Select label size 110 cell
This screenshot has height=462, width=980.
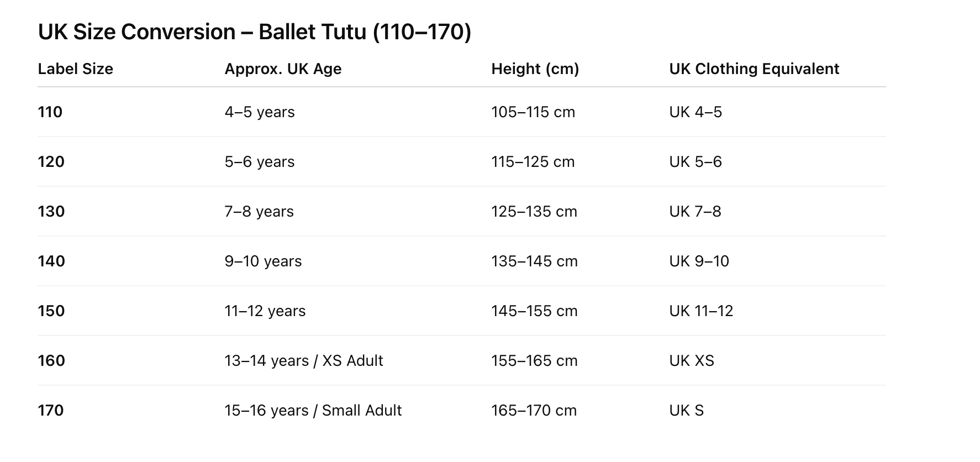pyautogui.click(x=50, y=112)
